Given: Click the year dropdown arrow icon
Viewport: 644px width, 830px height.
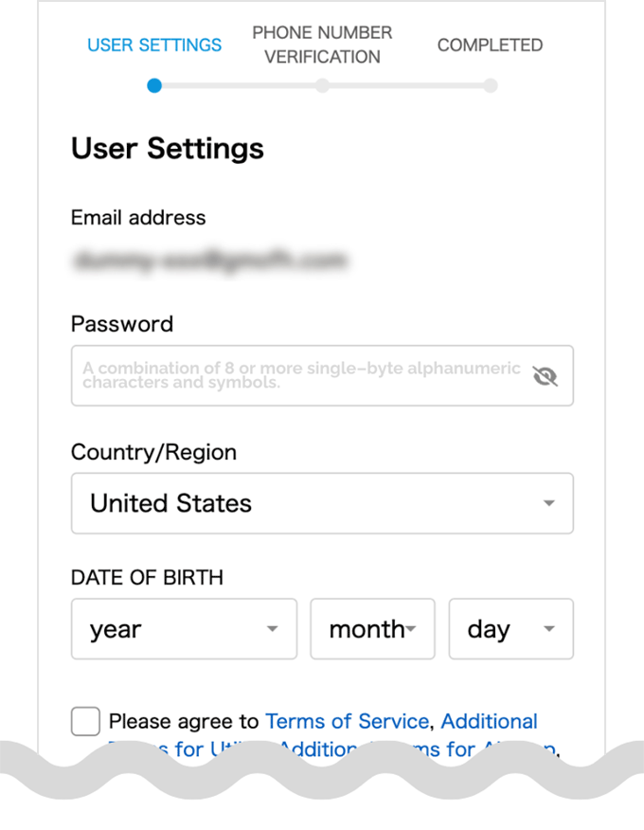Looking at the screenshot, I should (272, 629).
